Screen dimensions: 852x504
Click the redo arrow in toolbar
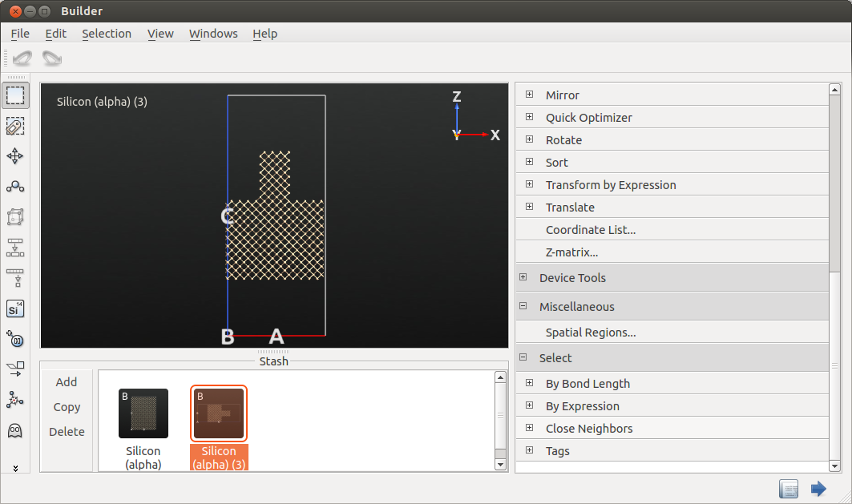click(x=52, y=58)
